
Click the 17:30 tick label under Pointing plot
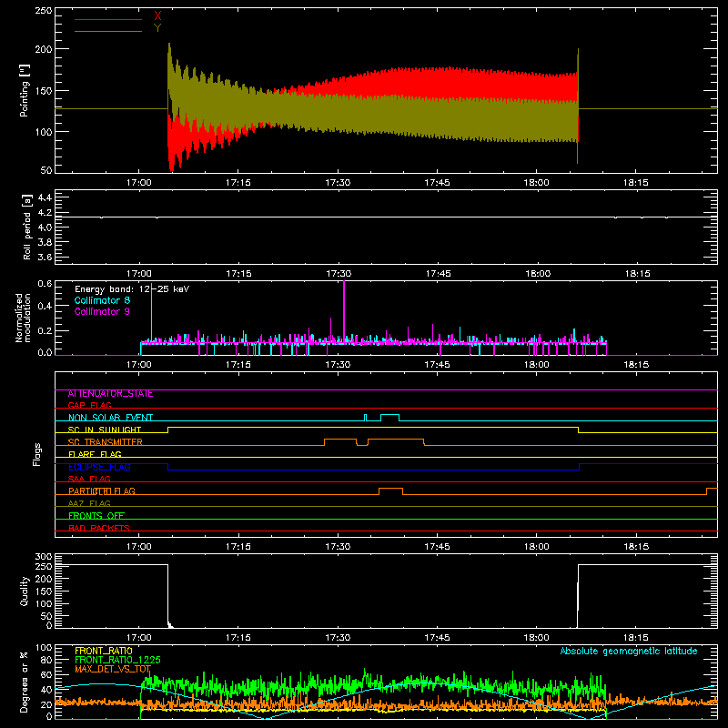pos(338,183)
